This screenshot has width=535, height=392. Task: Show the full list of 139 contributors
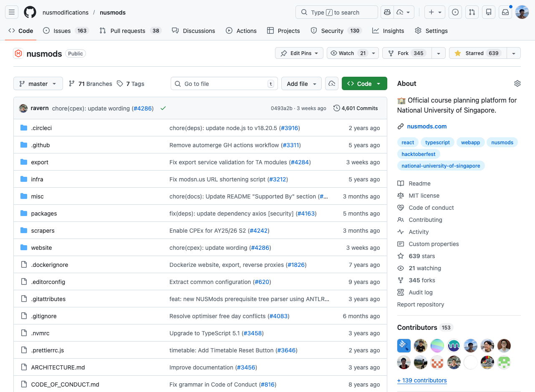[422, 380]
